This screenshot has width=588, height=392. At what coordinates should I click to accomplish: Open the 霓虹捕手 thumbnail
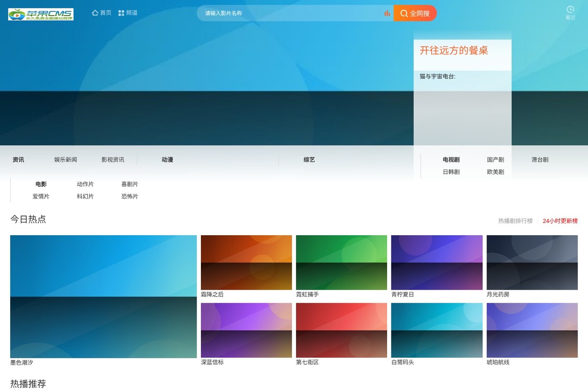pos(342,263)
